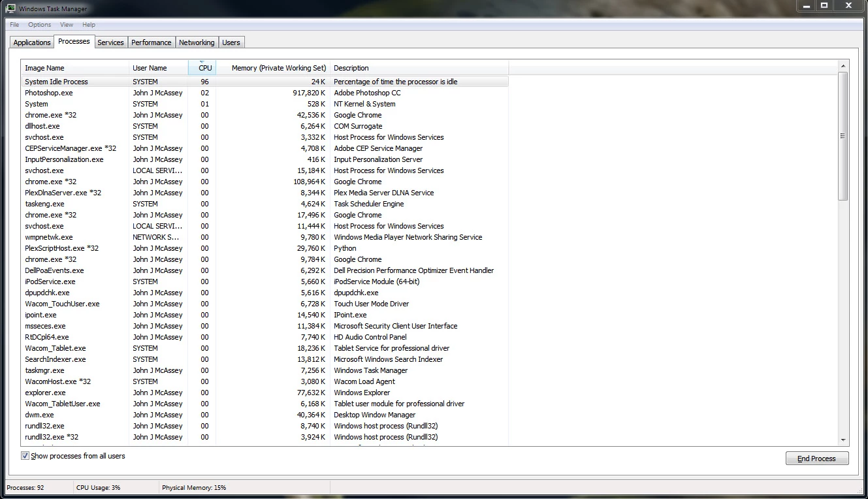Screen dimensions: 868x499
Task: Select the rundll32.exe *32 process
Action: [x=265, y=437]
